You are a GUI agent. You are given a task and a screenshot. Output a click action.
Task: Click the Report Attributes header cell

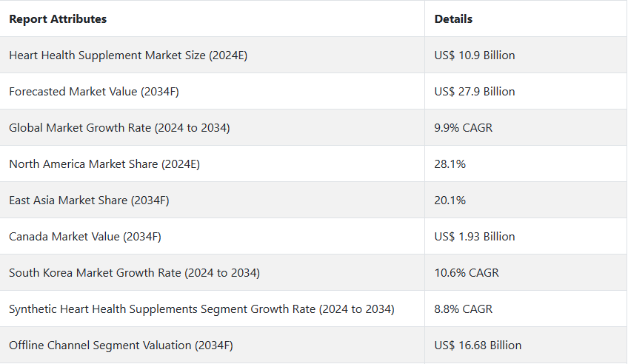pos(58,19)
